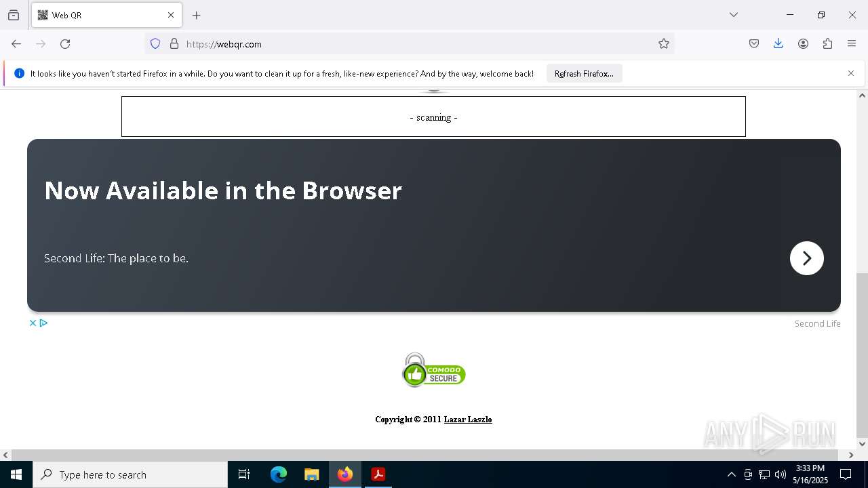This screenshot has height=488, width=868.
Task: View site security lock info
Action: (174, 44)
